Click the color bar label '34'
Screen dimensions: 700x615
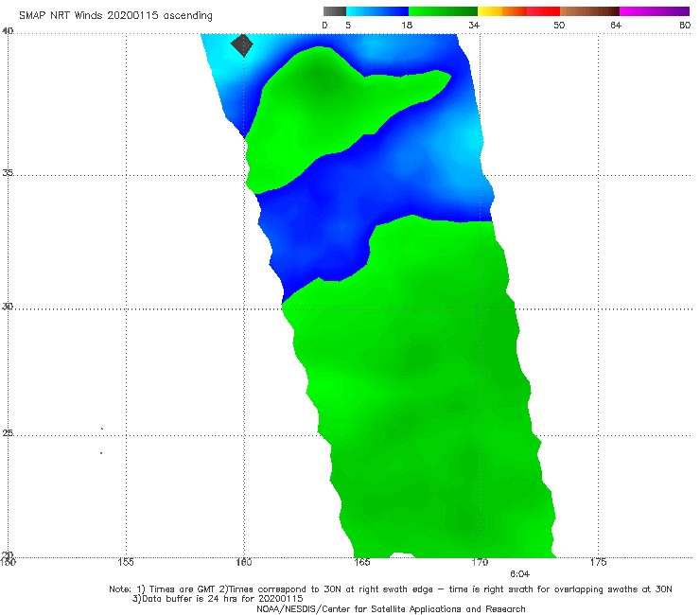pyautogui.click(x=474, y=26)
